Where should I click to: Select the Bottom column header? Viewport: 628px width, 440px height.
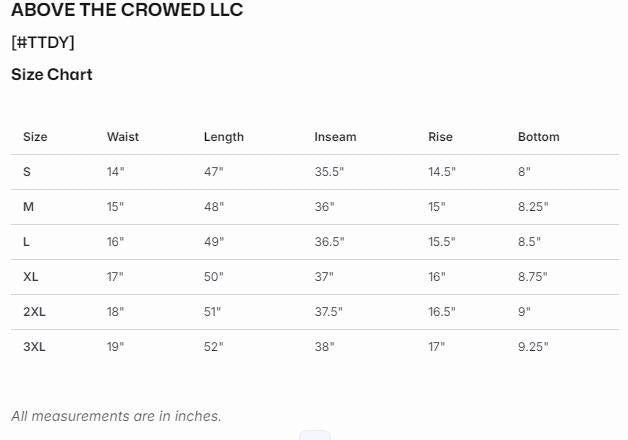[x=539, y=137]
